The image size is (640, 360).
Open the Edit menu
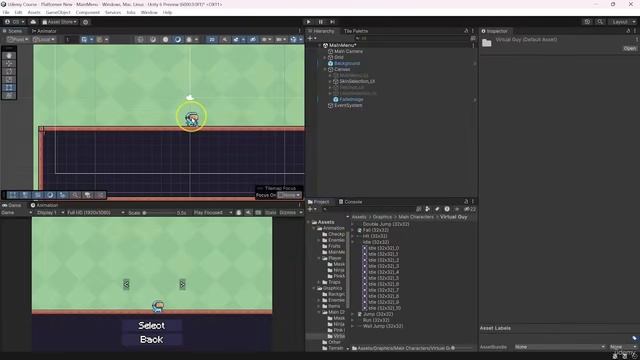pos(18,13)
